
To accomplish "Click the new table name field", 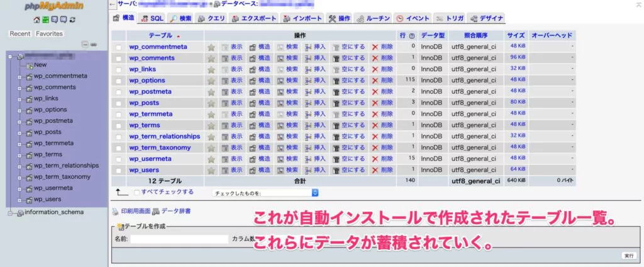I will [x=179, y=239].
